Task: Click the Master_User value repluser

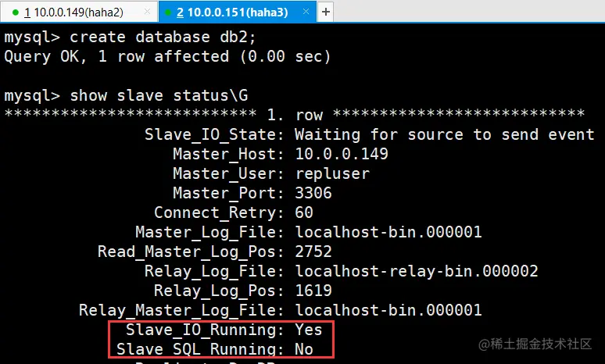Action: [332, 174]
